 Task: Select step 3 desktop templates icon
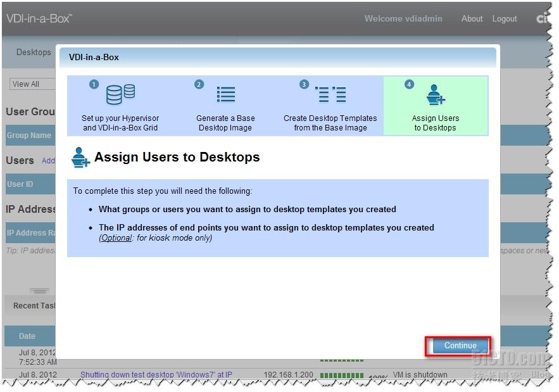pyautogui.click(x=330, y=94)
